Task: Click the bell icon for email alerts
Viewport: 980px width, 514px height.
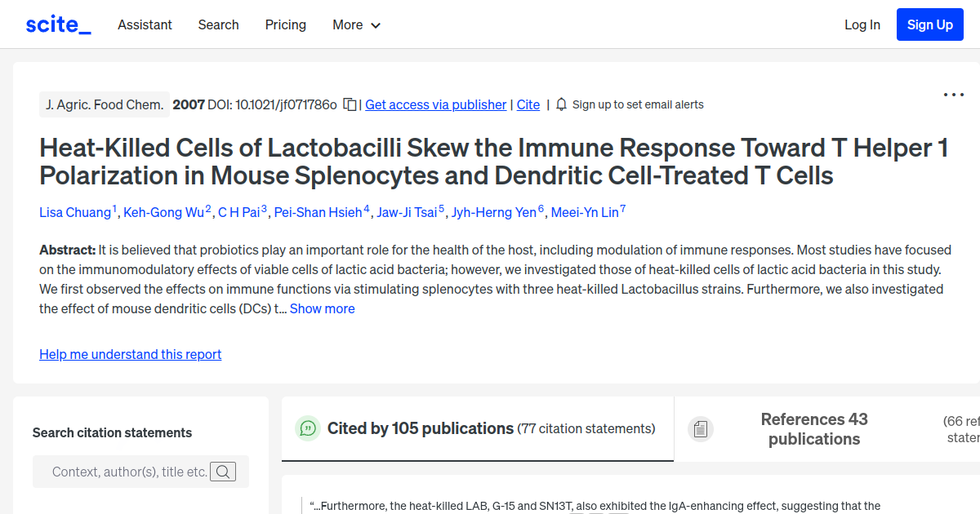Action: pos(561,104)
